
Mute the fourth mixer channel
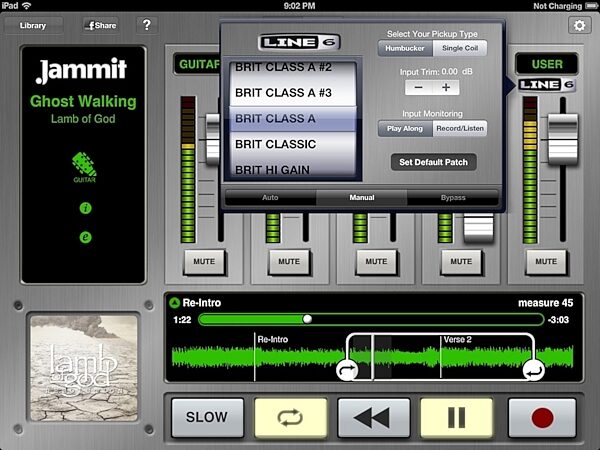[461, 262]
